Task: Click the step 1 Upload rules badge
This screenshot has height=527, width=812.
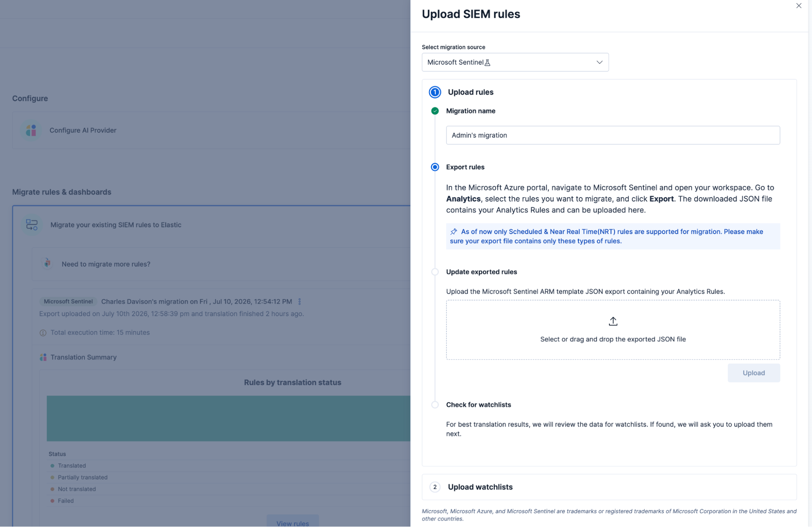Action: coord(435,92)
